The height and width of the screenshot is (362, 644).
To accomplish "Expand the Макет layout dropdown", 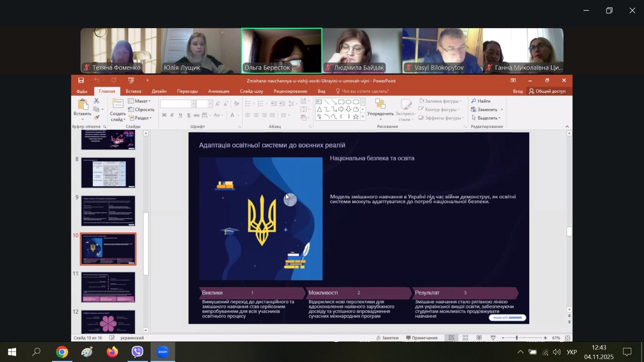I will (x=140, y=101).
